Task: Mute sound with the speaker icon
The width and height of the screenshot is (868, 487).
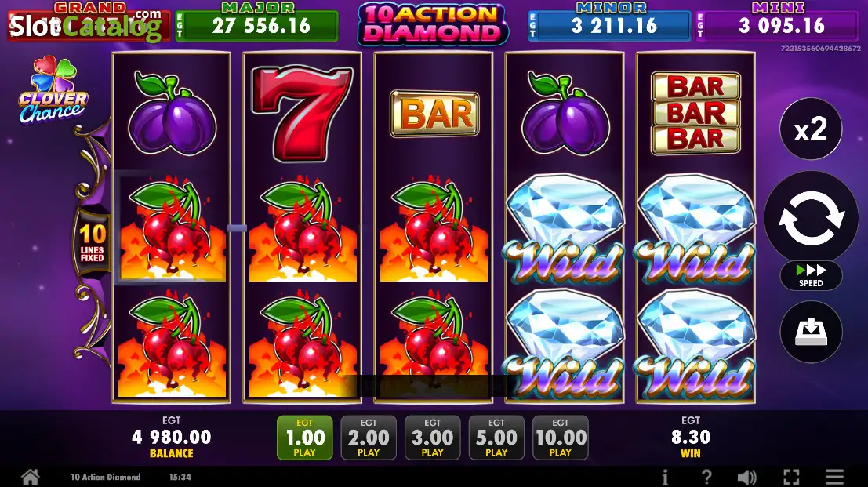Action: tap(746, 477)
